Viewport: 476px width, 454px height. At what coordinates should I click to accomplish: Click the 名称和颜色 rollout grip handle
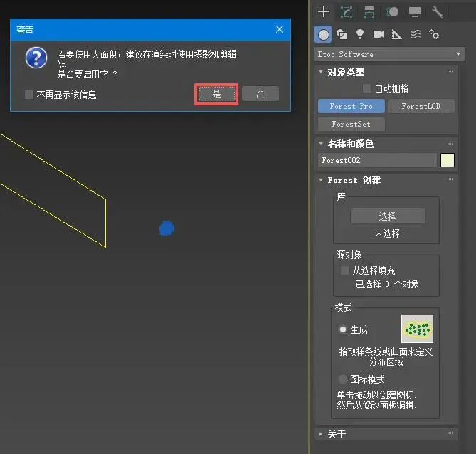click(450, 143)
